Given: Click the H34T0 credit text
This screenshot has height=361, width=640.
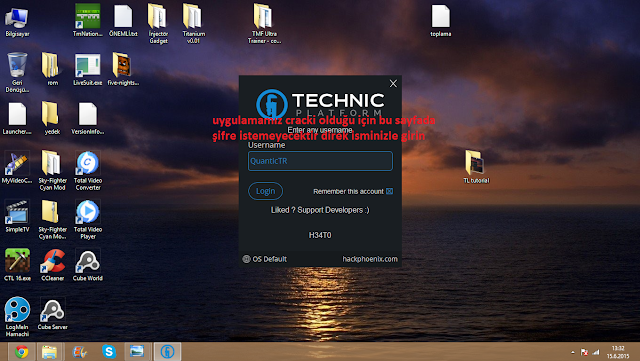Looking at the screenshot, I should click(320, 235).
